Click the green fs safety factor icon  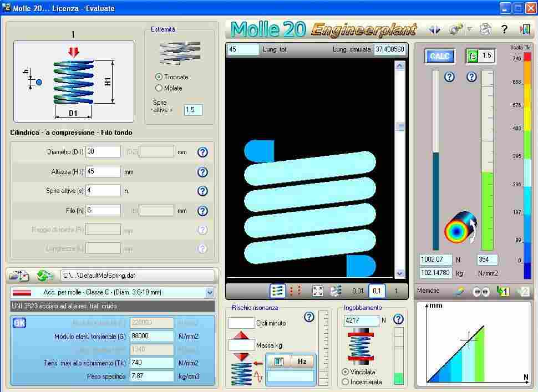click(x=473, y=56)
